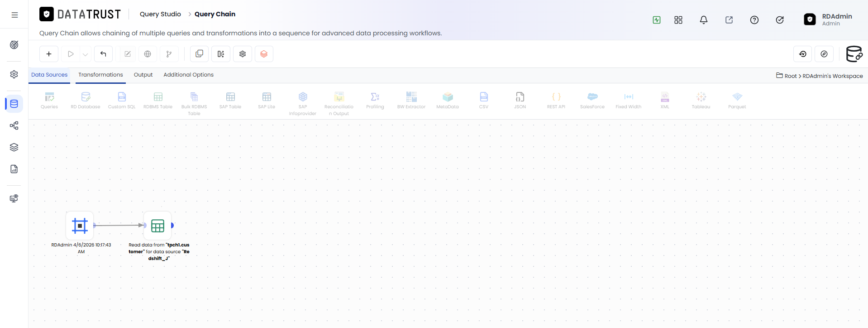Select the Parquet data source
Viewport: 868px width, 328px height.
pos(737,101)
